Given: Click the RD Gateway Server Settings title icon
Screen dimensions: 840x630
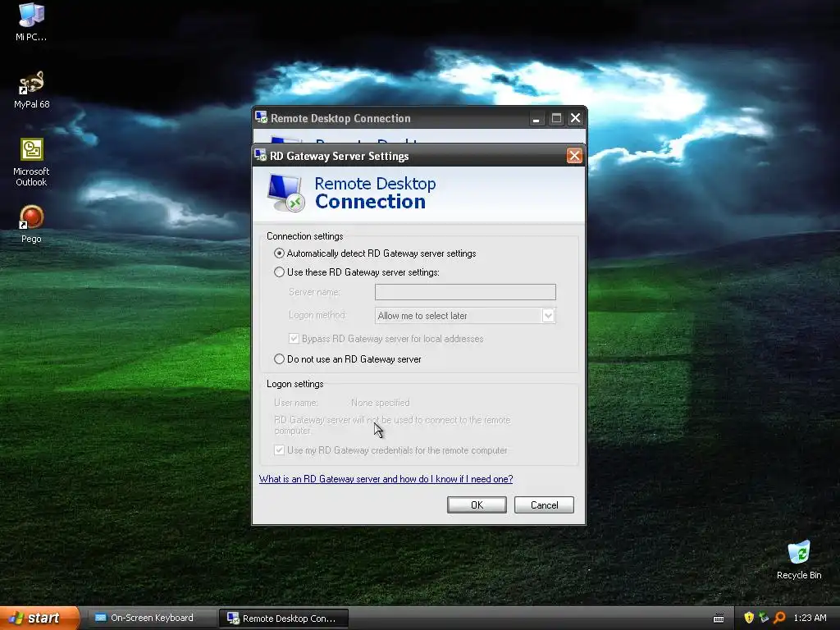Looking at the screenshot, I should [261, 155].
